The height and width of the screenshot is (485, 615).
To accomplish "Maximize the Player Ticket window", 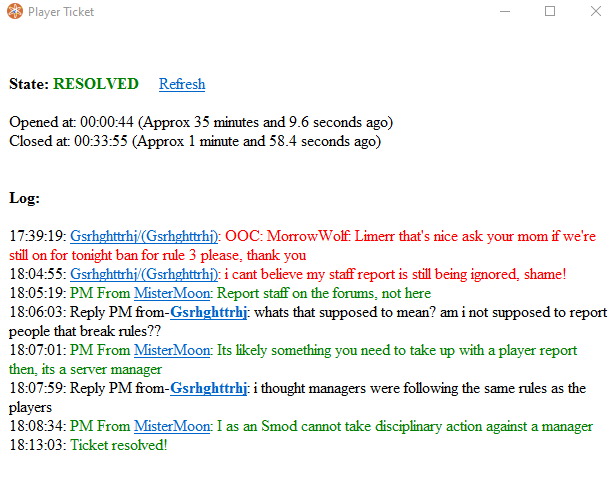I will tap(549, 12).
